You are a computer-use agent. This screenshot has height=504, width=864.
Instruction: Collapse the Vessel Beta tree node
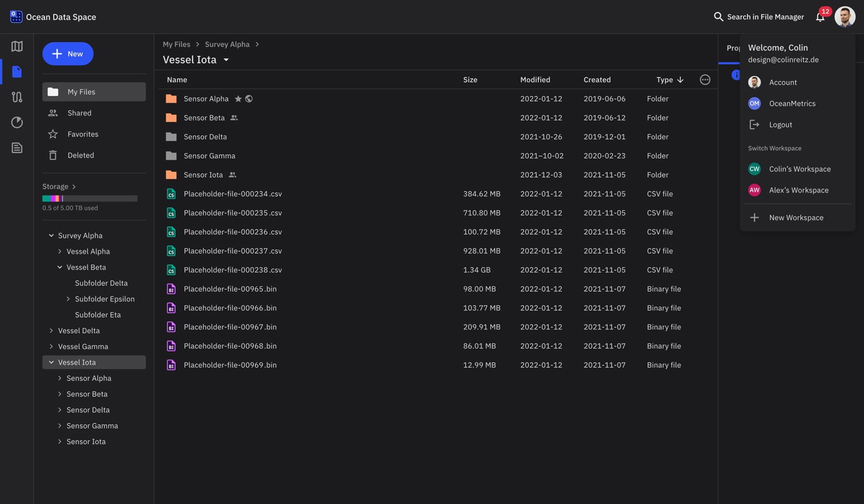click(x=59, y=267)
